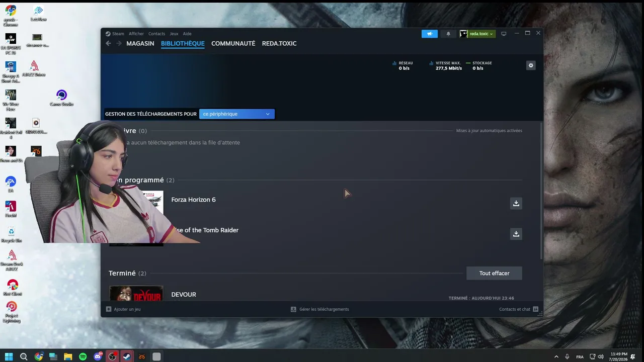Switch to the COMMUNAUTÉ tab

coord(233,44)
